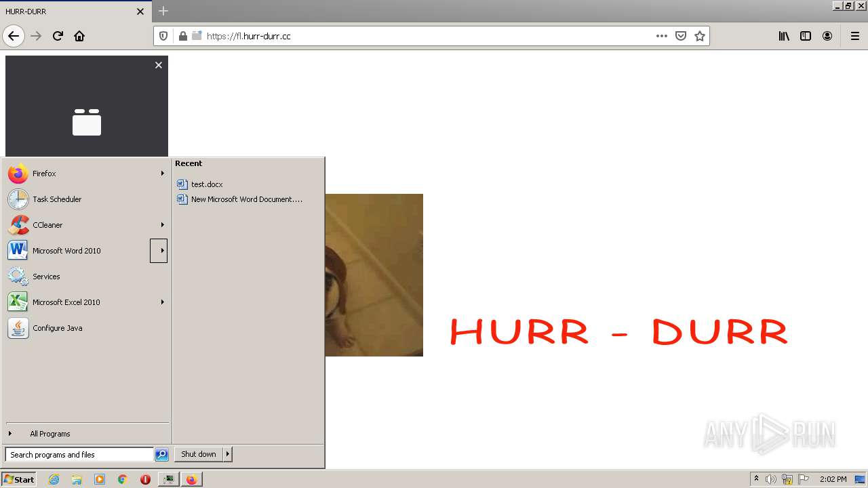Toggle the Firefox sidebar icon

806,36
